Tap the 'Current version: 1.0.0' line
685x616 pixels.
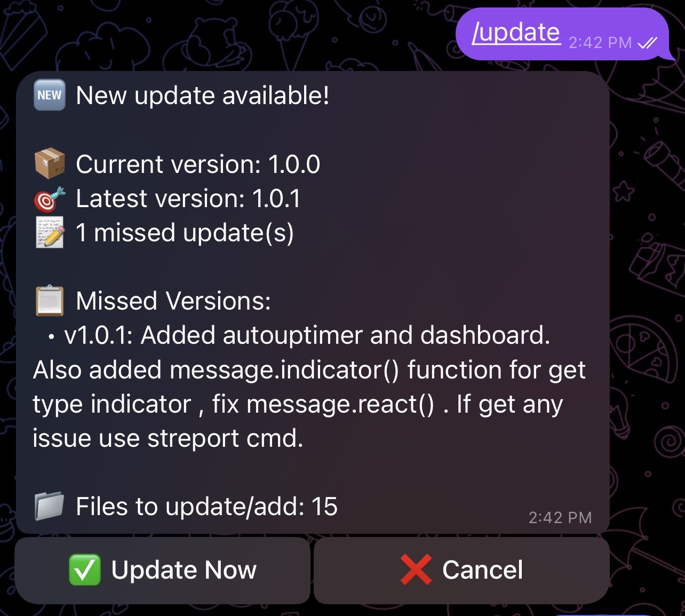(x=198, y=164)
